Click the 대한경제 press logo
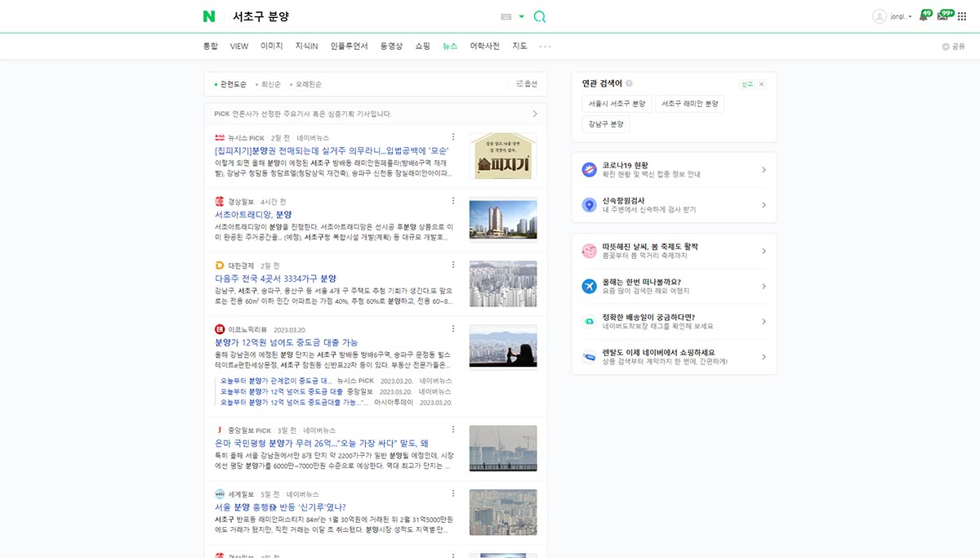This screenshot has height=558, width=980. (220, 266)
